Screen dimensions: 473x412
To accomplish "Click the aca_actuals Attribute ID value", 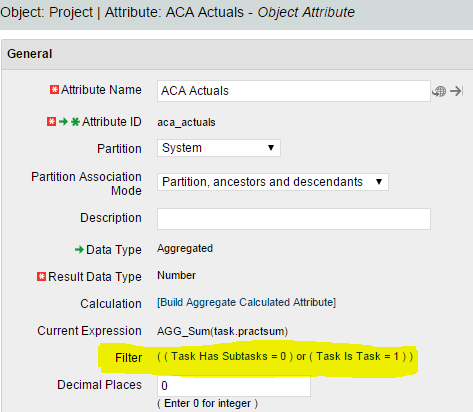I will pos(186,122).
